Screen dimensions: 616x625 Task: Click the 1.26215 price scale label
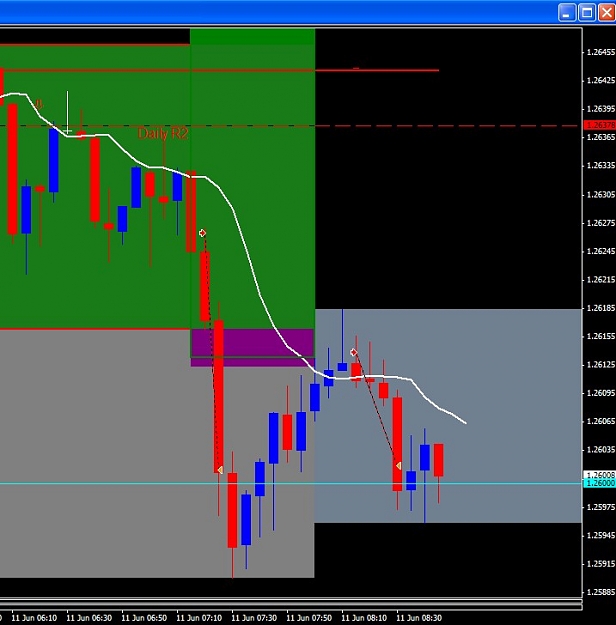601,279
